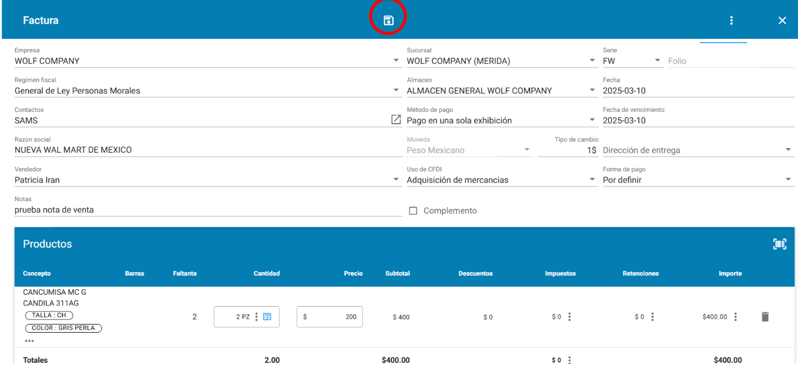
Task: Click the Concepto column header
Action: point(37,274)
